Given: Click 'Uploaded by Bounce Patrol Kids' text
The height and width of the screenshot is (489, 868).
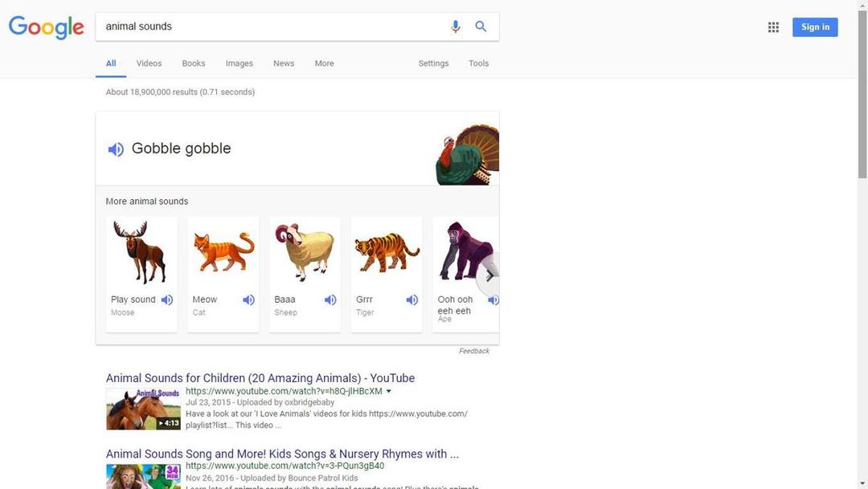Looking at the screenshot, I should 300,478.
